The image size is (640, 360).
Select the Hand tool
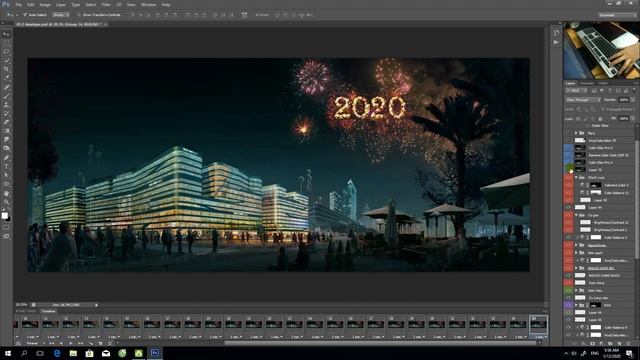point(6,193)
